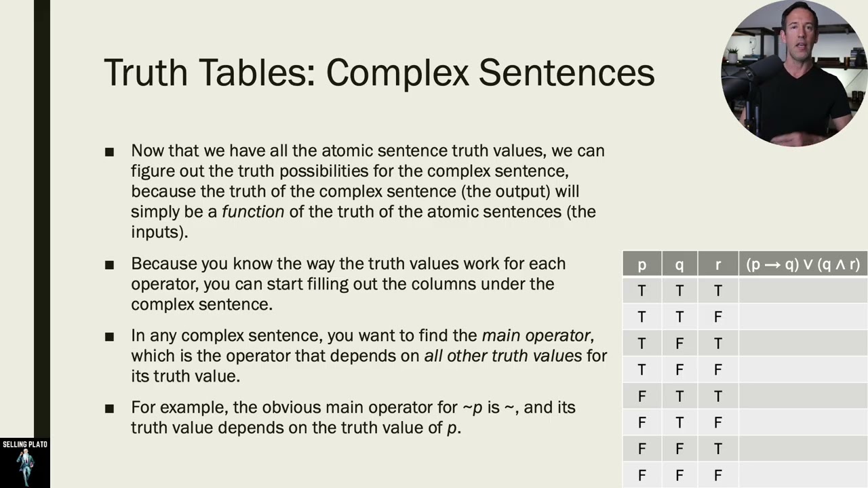Click the 'Truth Tables: Complex Sentences' title
Image resolution: width=868 pixels, height=488 pixels.
pyautogui.click(x=379, y=73)
